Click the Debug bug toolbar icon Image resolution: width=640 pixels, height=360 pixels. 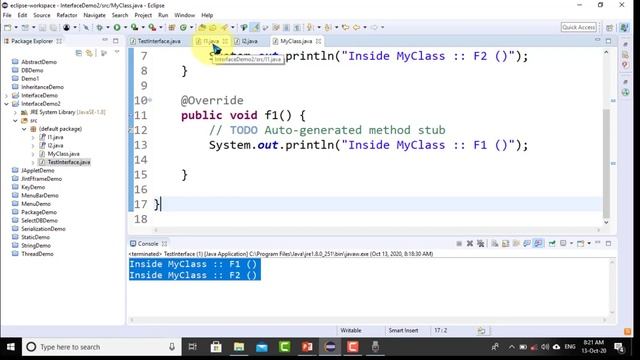[x=99, y=27]
